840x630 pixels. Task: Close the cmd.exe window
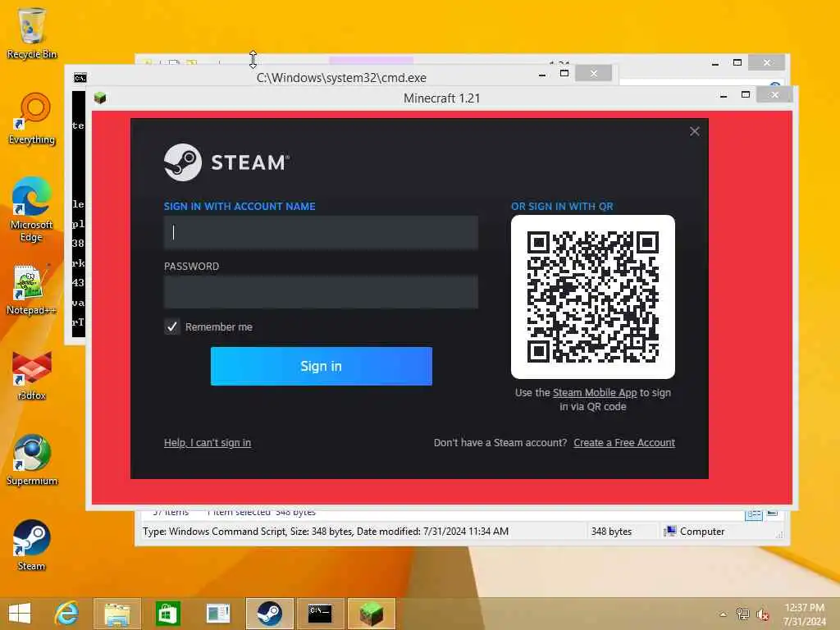tap(594, 73)
